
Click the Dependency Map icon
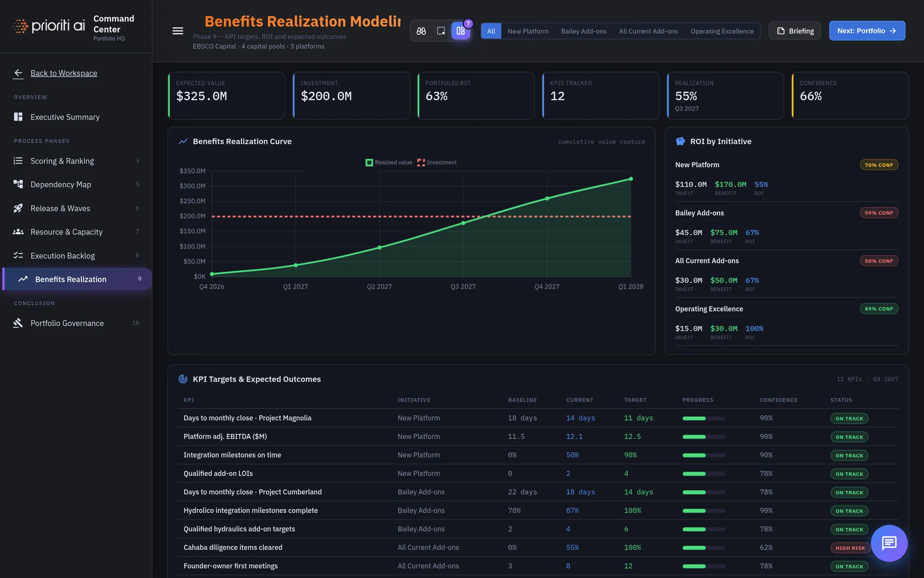[18, 184]
